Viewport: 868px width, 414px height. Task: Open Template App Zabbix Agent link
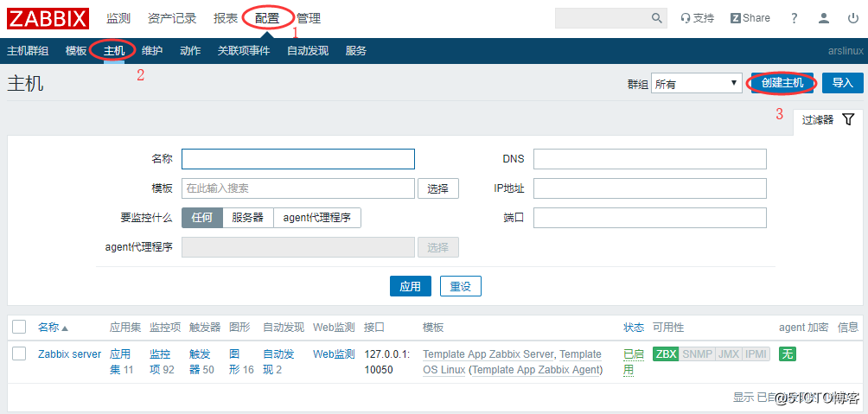click(536, 369)
